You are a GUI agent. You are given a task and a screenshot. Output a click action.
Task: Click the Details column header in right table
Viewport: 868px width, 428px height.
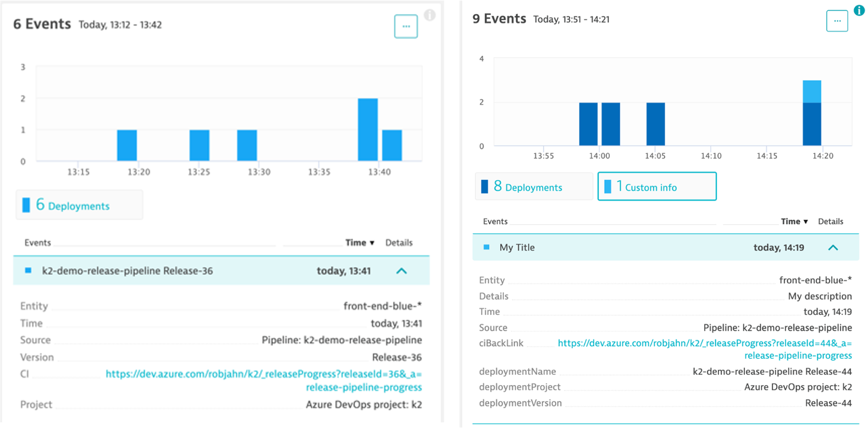(x=830, y=221)
